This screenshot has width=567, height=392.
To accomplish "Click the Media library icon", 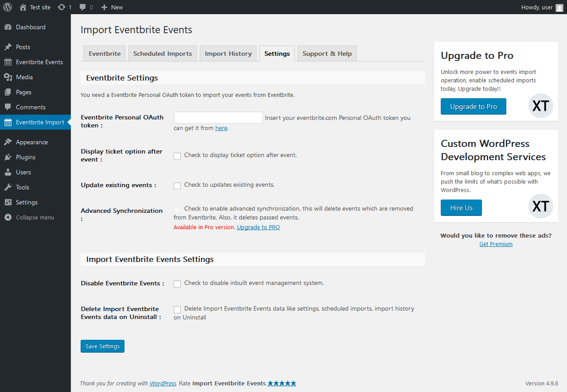I will tap(8, 77).
